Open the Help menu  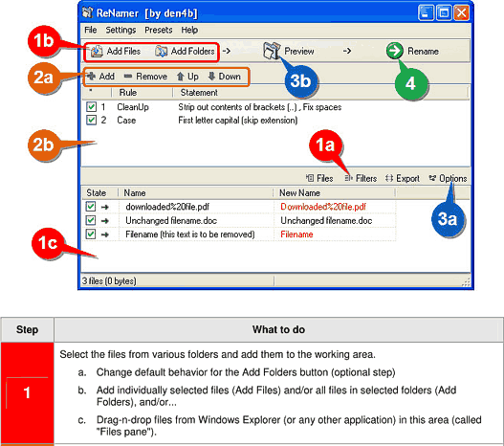point(189,30)
